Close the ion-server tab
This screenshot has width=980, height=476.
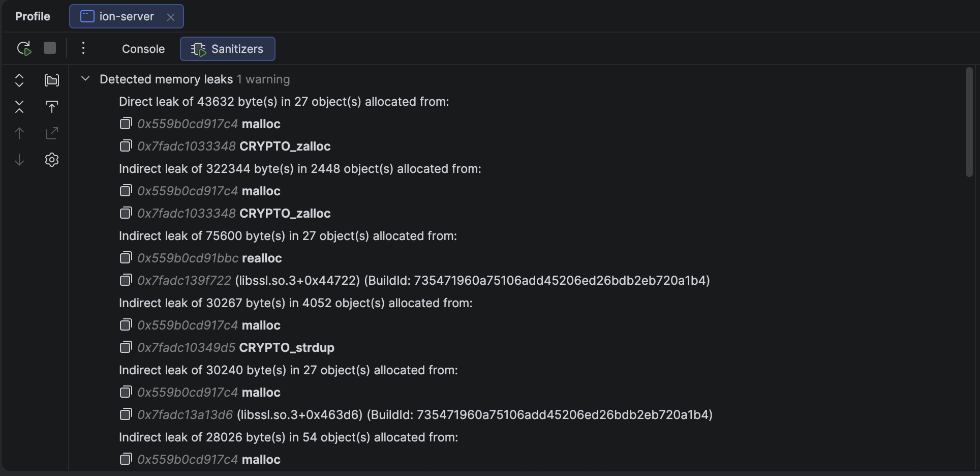[171, 17]
